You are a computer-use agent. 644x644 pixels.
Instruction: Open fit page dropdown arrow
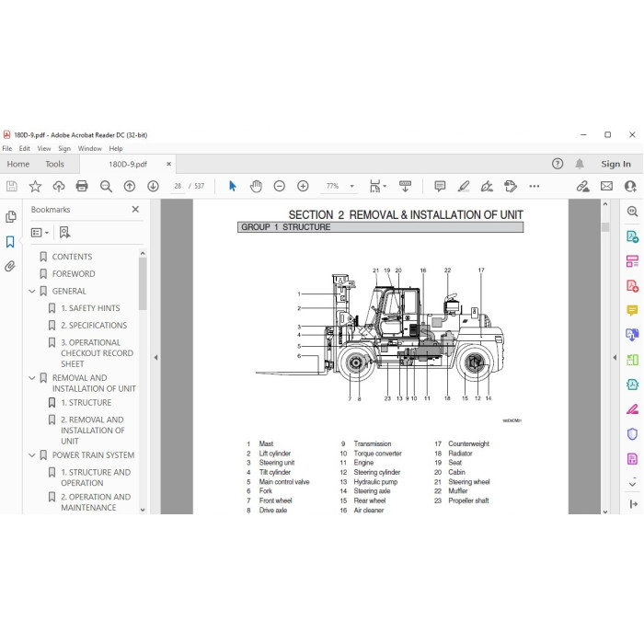(385, 186)
